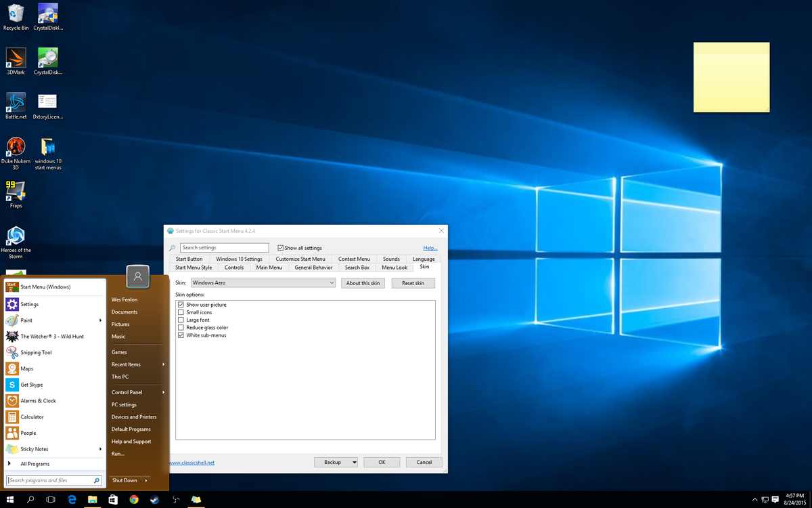Screen dimensions: 812x508
Task: Open the Settings gear in the Start menu
Action: tap(30, 303)
